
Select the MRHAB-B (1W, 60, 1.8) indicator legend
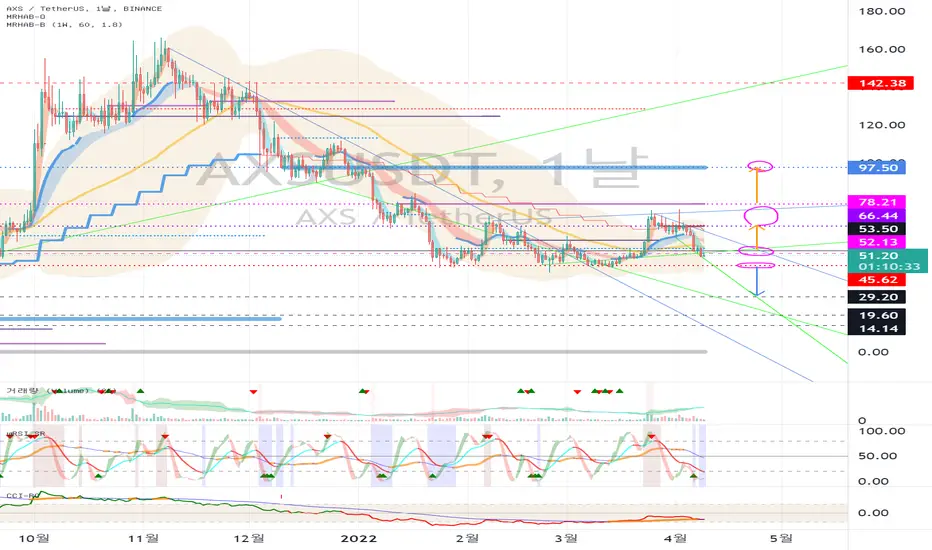click(64, 24)
